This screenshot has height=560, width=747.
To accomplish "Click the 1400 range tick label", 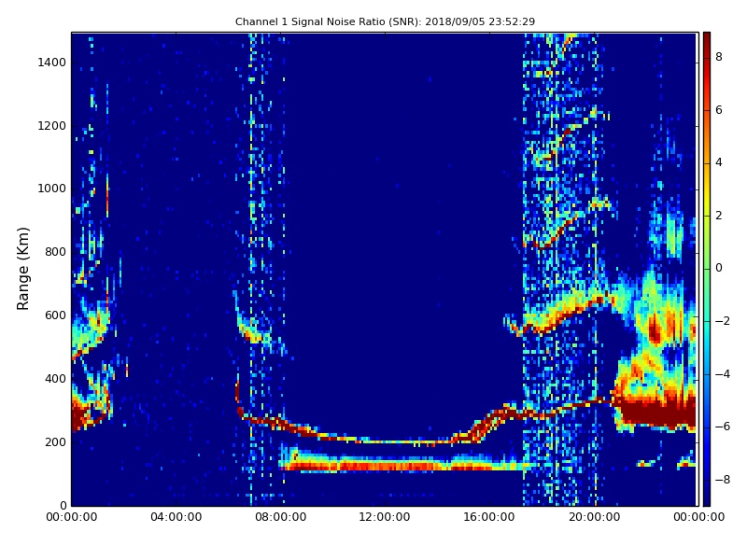I will click(52, 63).
